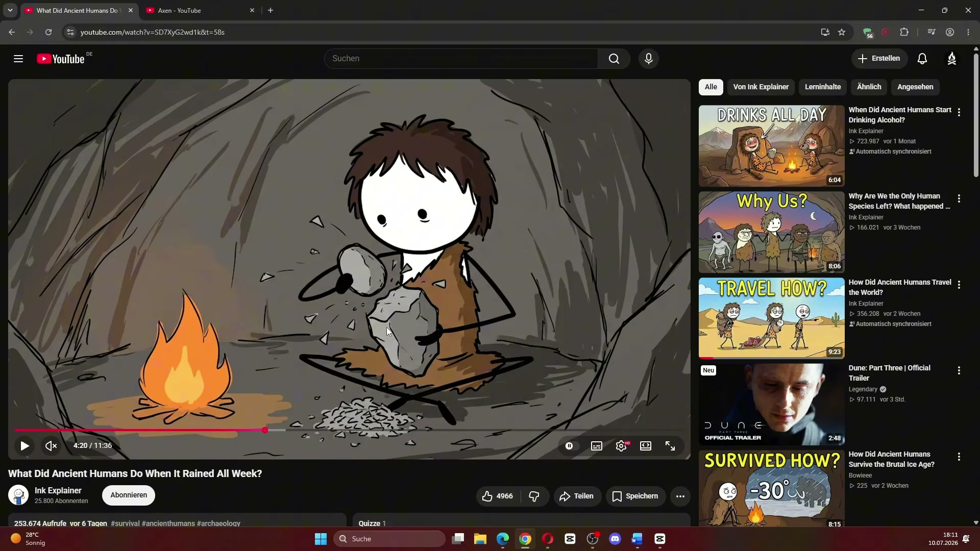This screenshot has width=980, height=551.
Task: Open File Explorer from the taskbar
Action: tap(480, 539)
